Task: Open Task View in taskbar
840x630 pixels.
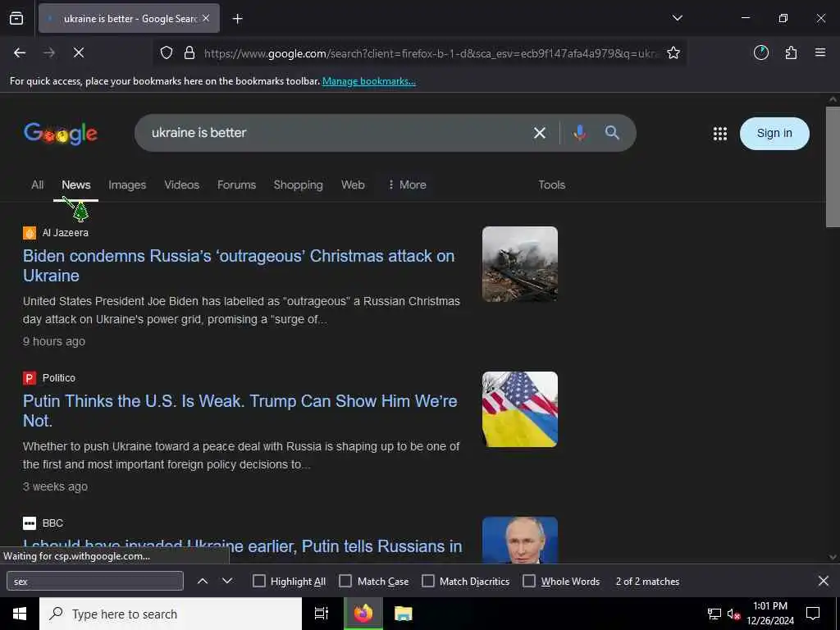Action: (321, 614)
